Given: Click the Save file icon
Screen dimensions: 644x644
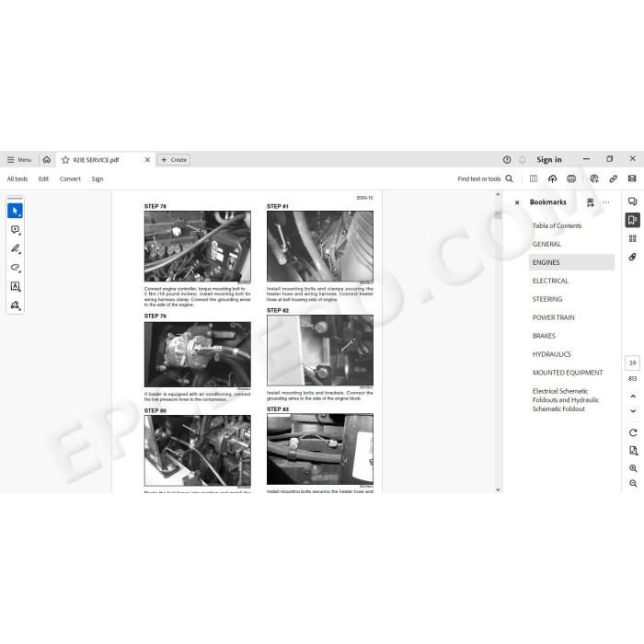Looking at the screenshot, I should 534,178.
